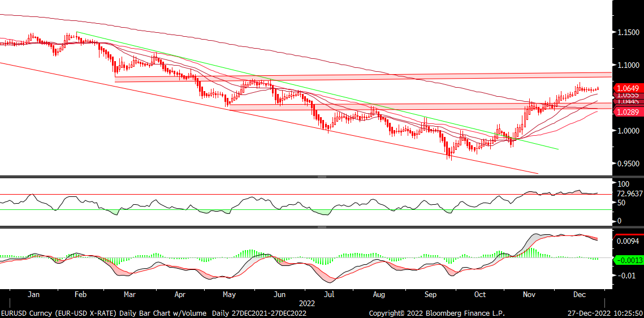Click the RSI axis label 50
The width and height of the screenshot is (644, 318).
coord(621,203)
